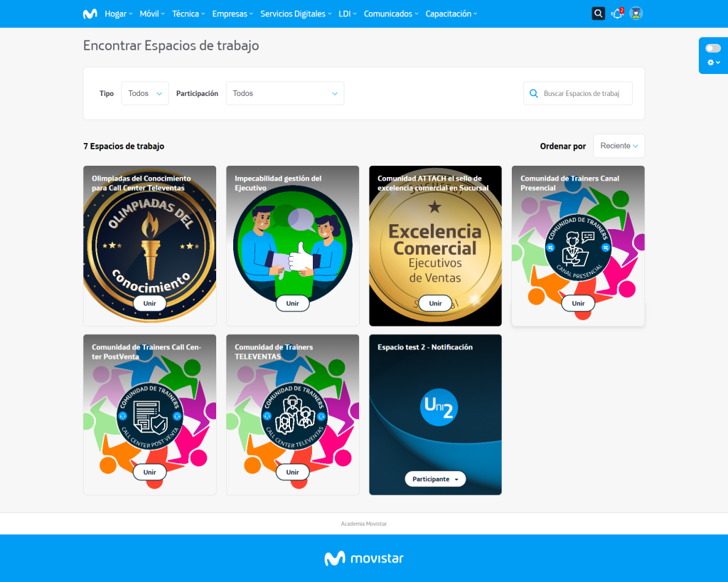The width and height of the screenshot is (728, 582).
Task: Open the Comunicados menu
Action: point(391,14)
